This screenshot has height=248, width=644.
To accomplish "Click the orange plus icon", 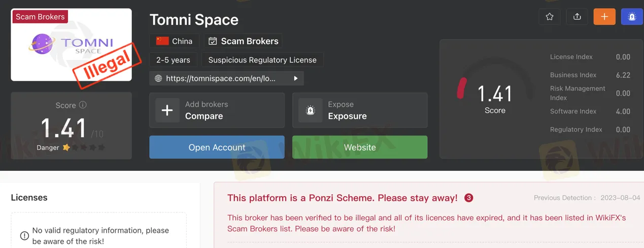I will [604, 17].
